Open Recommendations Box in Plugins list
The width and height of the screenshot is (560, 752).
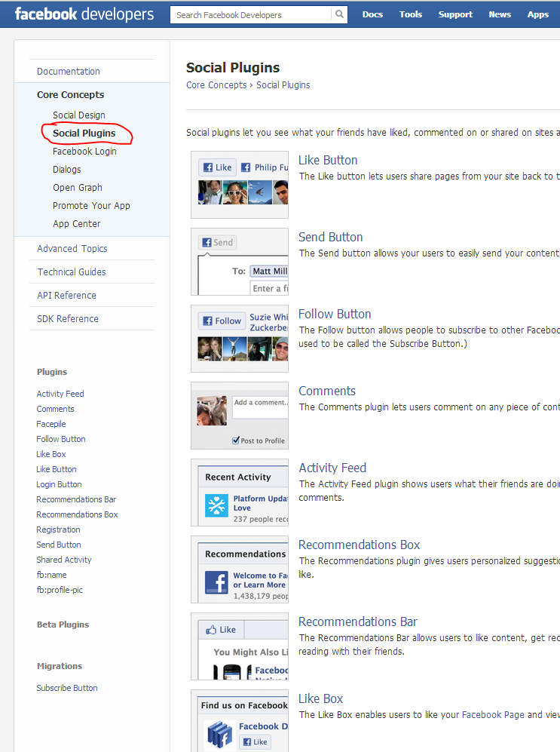(77, 514)
